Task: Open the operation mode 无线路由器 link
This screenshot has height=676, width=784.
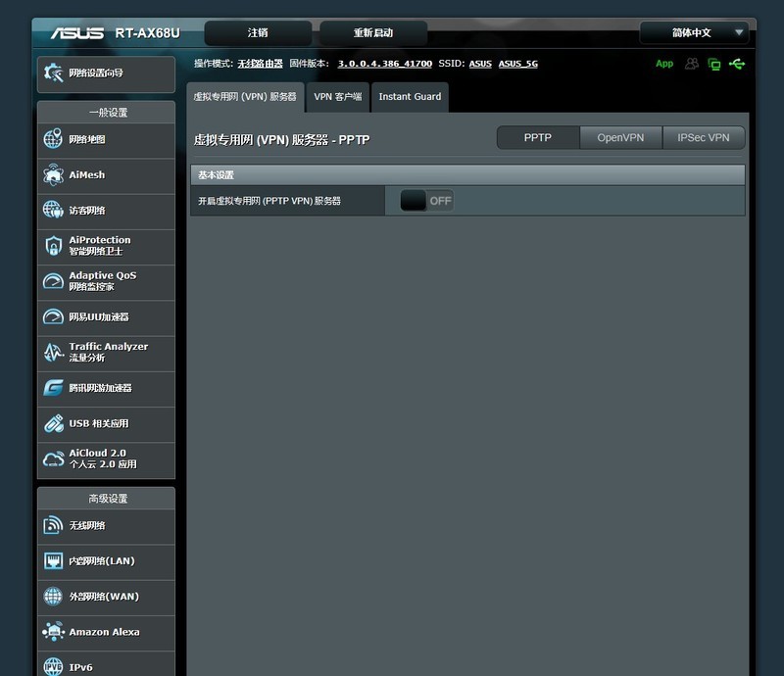Action: (x=260, y=64)
